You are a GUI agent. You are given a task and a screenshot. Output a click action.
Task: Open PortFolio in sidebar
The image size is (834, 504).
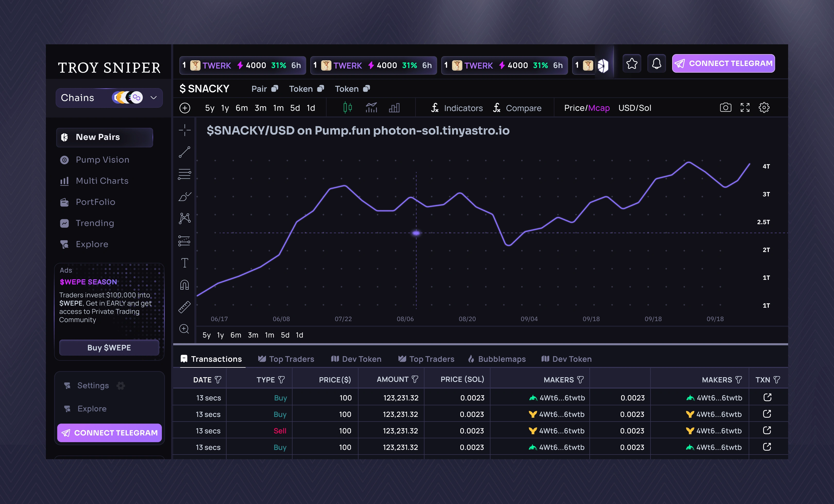point(88,202)
